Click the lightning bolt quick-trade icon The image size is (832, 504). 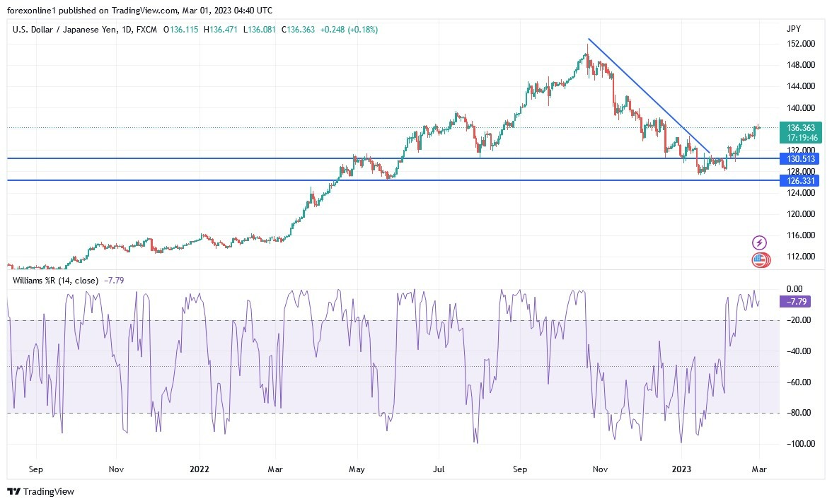[x=758, y=242]
